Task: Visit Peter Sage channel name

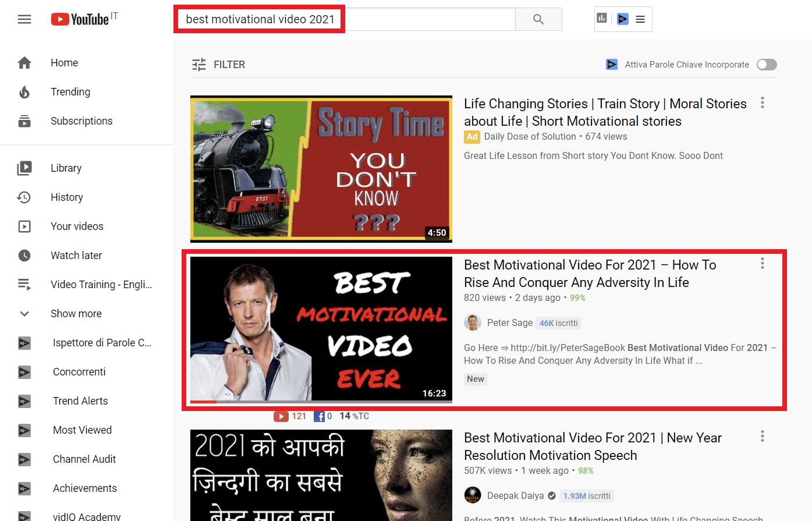Action: tap(510, 322)
